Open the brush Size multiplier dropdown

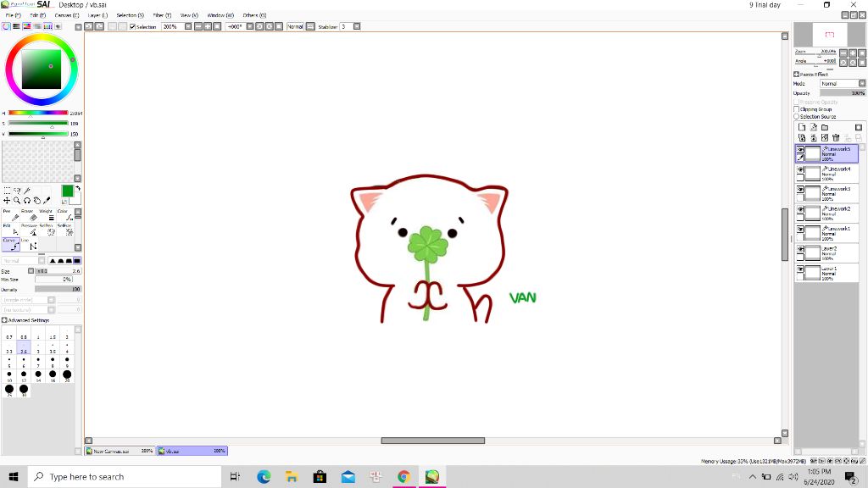coord(31,271)
